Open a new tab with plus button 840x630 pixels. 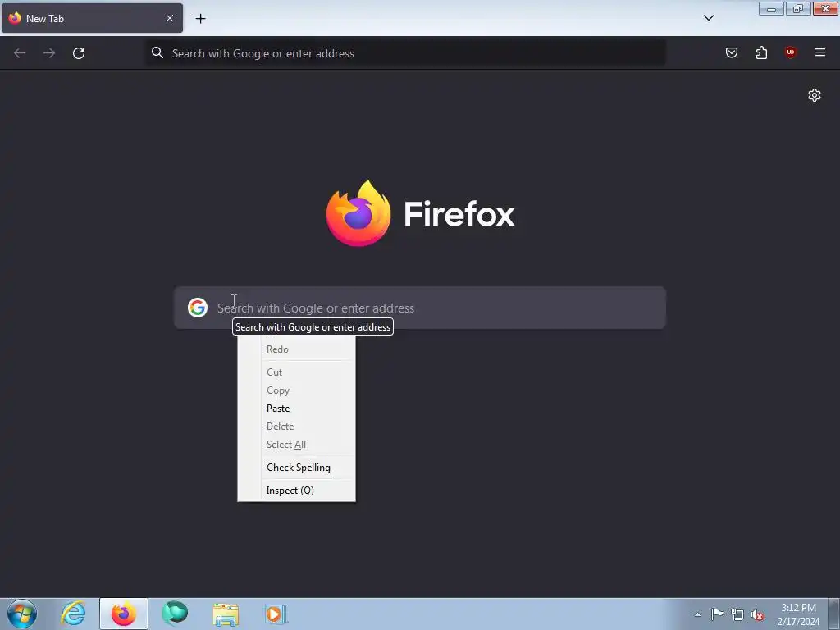(x=200, y=19)
